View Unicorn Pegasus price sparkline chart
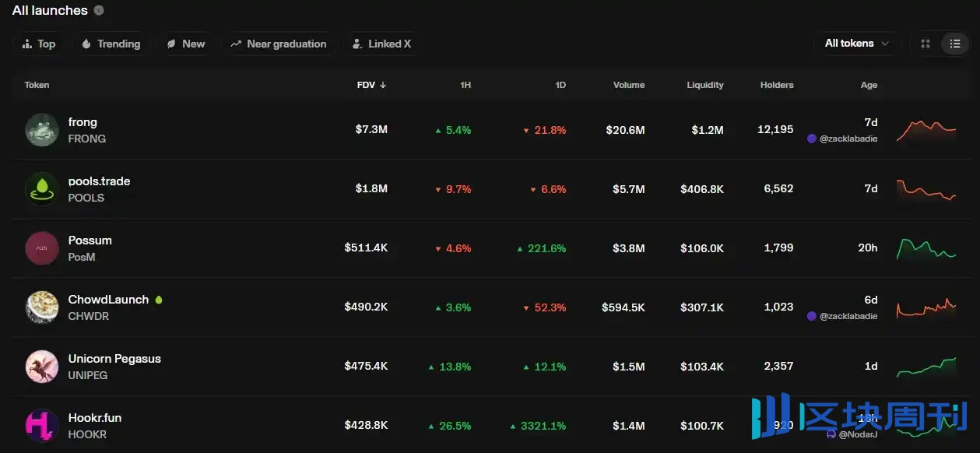 (926, 367)
